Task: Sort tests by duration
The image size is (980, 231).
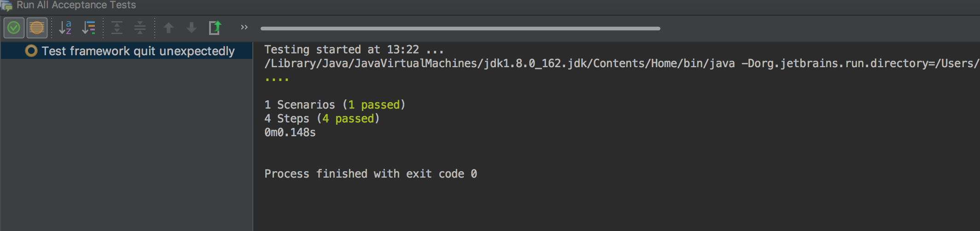Action: click(x=88, y=28)
